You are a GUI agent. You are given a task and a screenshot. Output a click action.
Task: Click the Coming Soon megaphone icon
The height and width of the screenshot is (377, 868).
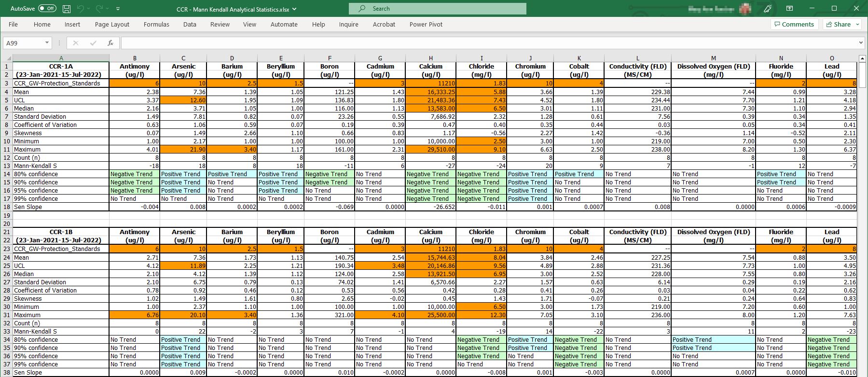pyautogui.click(x=768, y=9)
